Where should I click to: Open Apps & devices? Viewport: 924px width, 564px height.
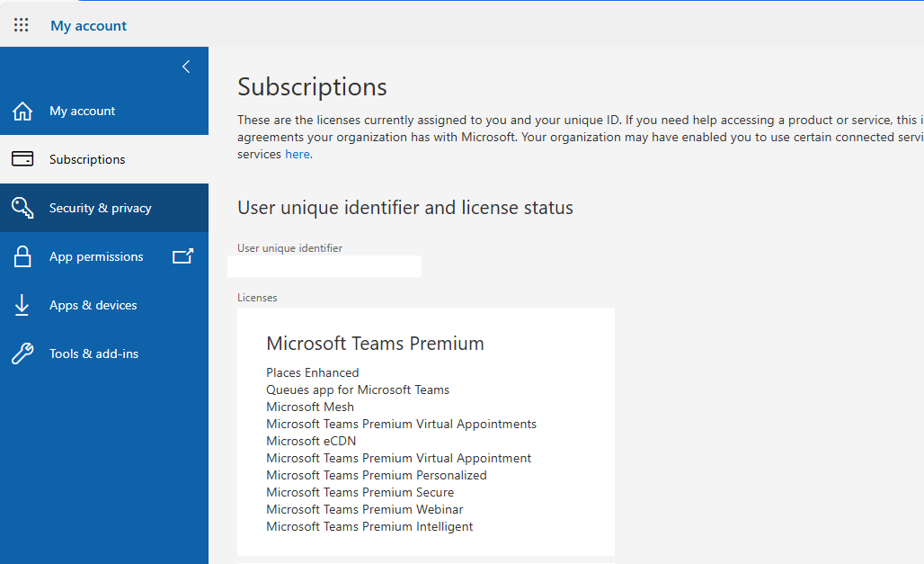(x=104, y=305)
